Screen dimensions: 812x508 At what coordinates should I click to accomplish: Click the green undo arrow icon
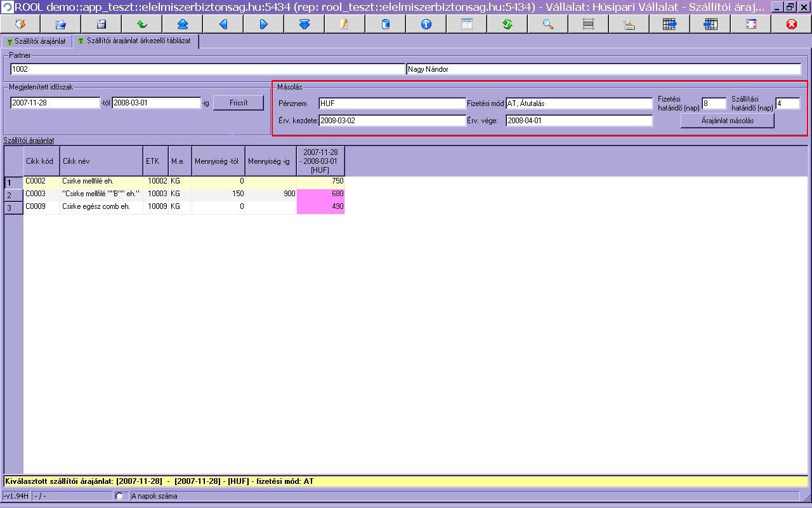(x=141, y=24)
